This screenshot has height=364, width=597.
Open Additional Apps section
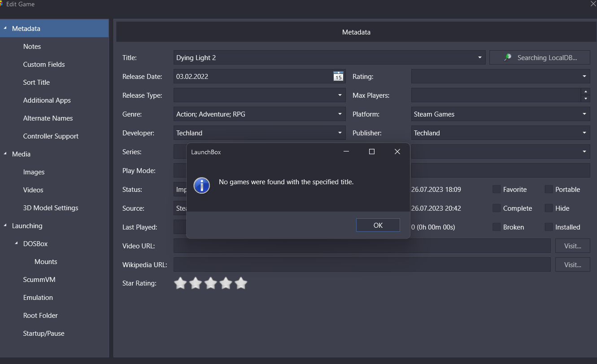(x=47, y=100)
